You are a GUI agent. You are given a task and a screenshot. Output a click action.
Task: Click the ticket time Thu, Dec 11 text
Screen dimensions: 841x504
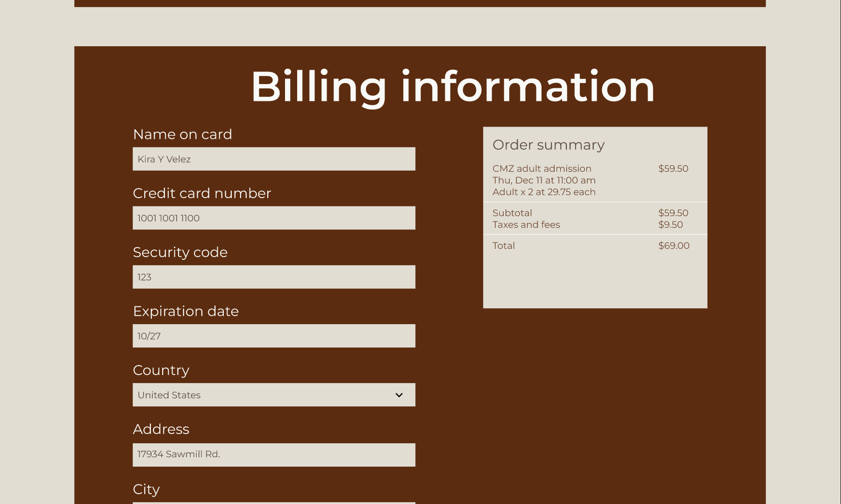(544, 180)
